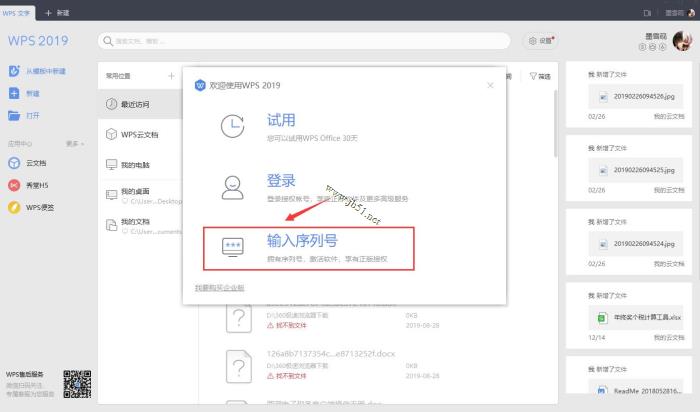Viewport: 700px width, 412px height.
Task: Open the 20190226094525.jpg activity card
Action: pyautogui.click(x=629, y=168)
